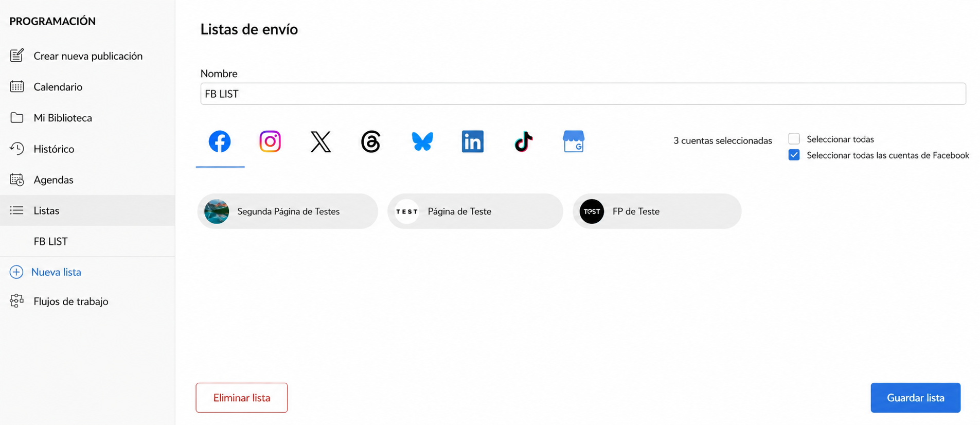Uncheck Seleccionar todas las cuentas de Facebook

794,155
